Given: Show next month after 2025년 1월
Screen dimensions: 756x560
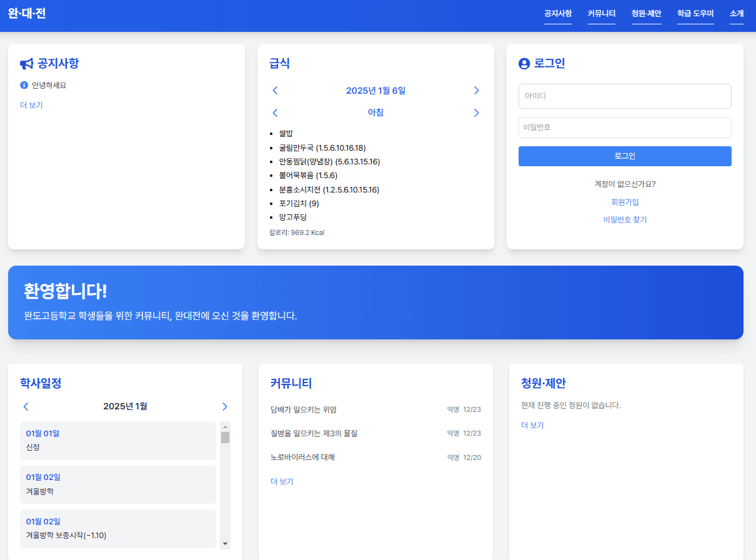Looking at the screenshot, I should point(225,406).
